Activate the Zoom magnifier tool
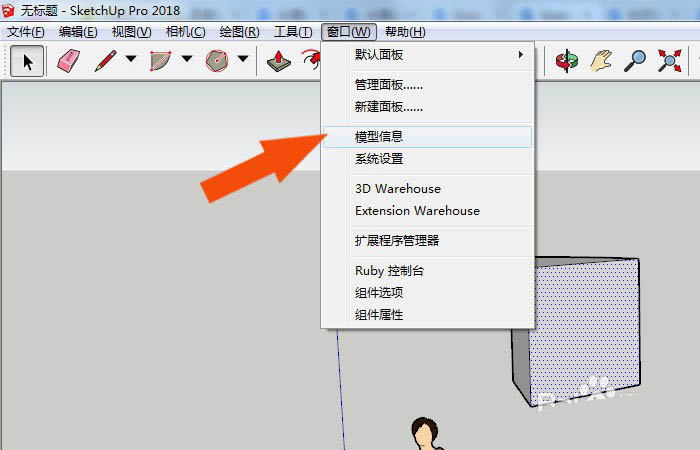 (635, 61)
